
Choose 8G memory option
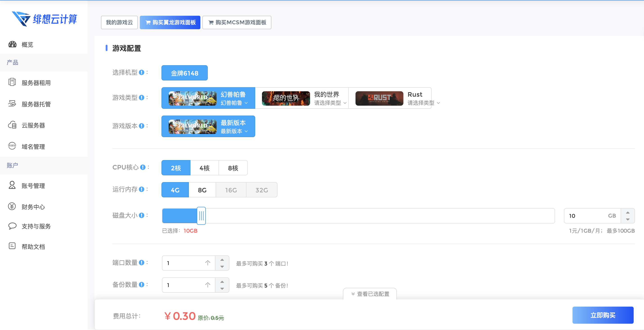pyautogui.click(x=202, y=190)
